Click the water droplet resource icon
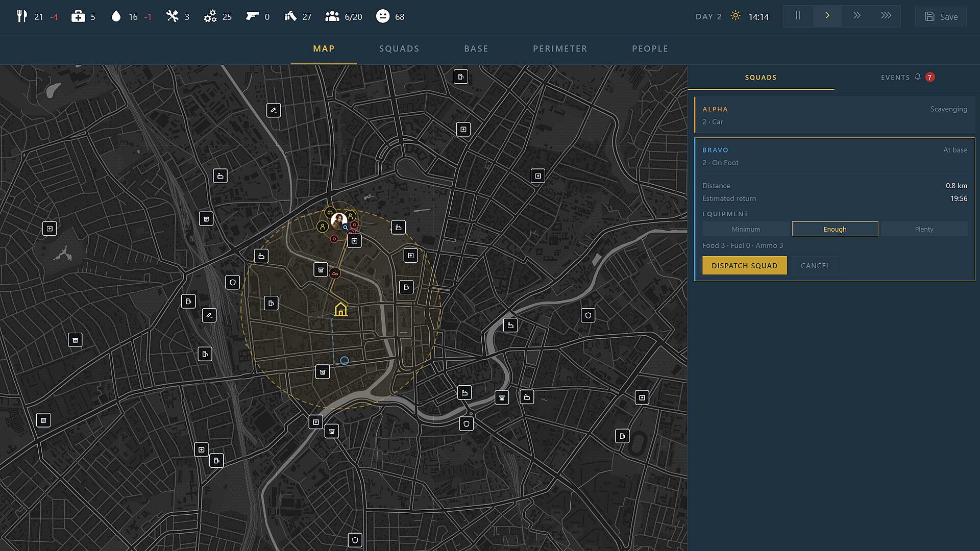The height and width of the screenshot is (551, 980). tap(116, 16)
